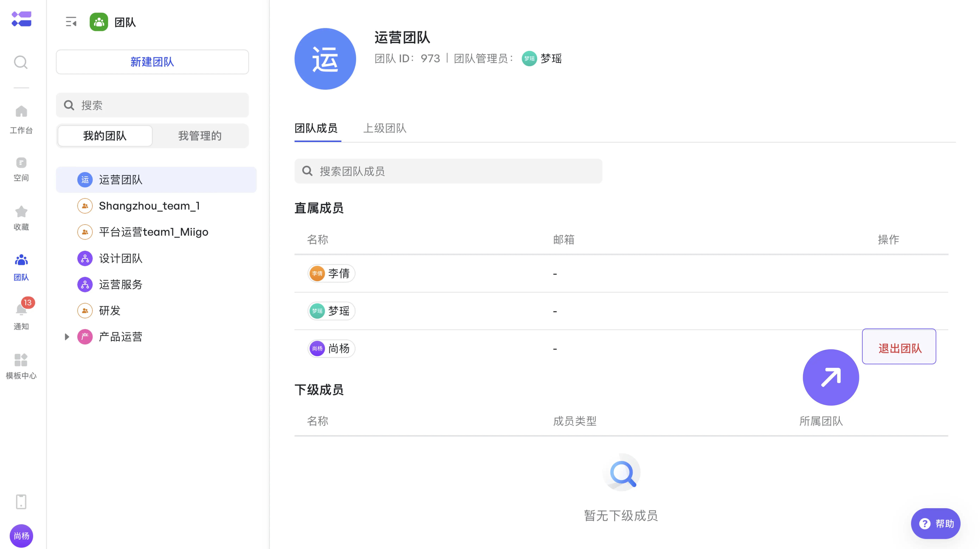Click the mobile device icon
Image resolution: width=980 pixels, height=549 pixels.
click(x=21, y=502)
